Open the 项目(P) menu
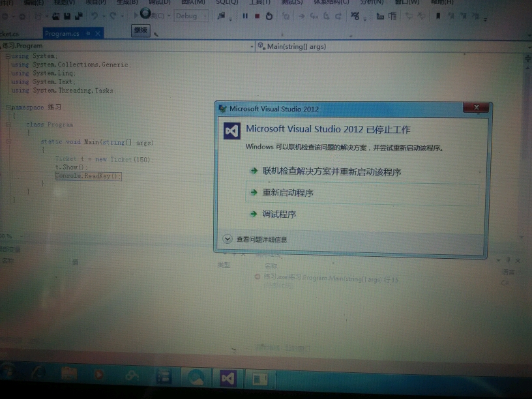 [x=95, y=3]
